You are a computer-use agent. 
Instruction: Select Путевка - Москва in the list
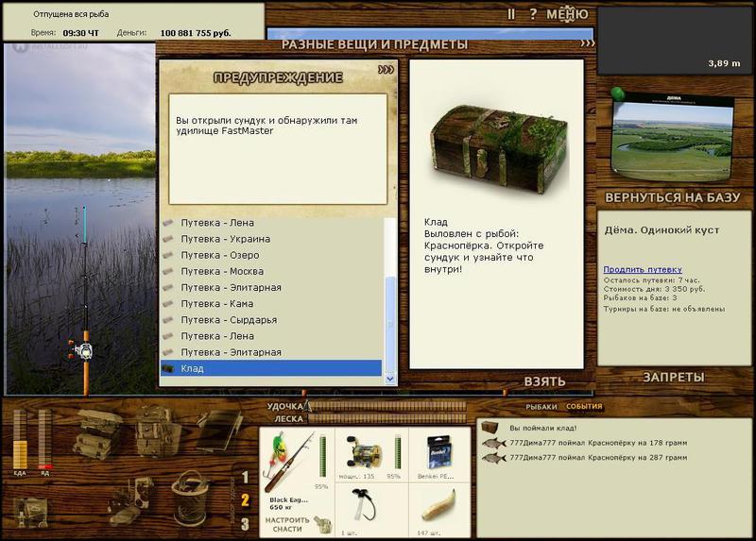[271, 271]
